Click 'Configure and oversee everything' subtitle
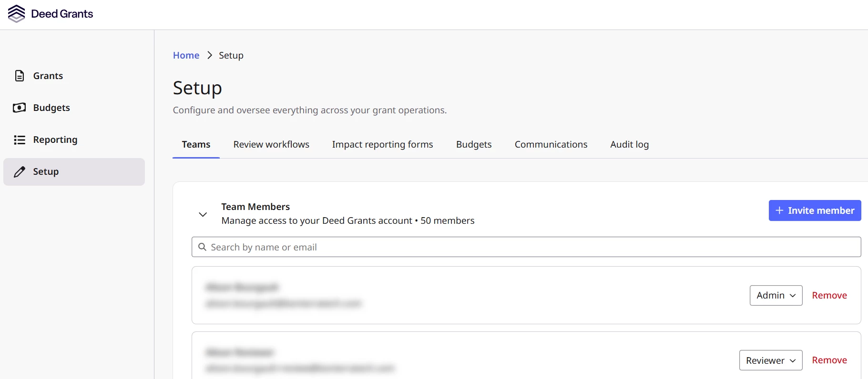Viewport: 868px width, 379px height. pyautogui.click(x=310, y=110)
